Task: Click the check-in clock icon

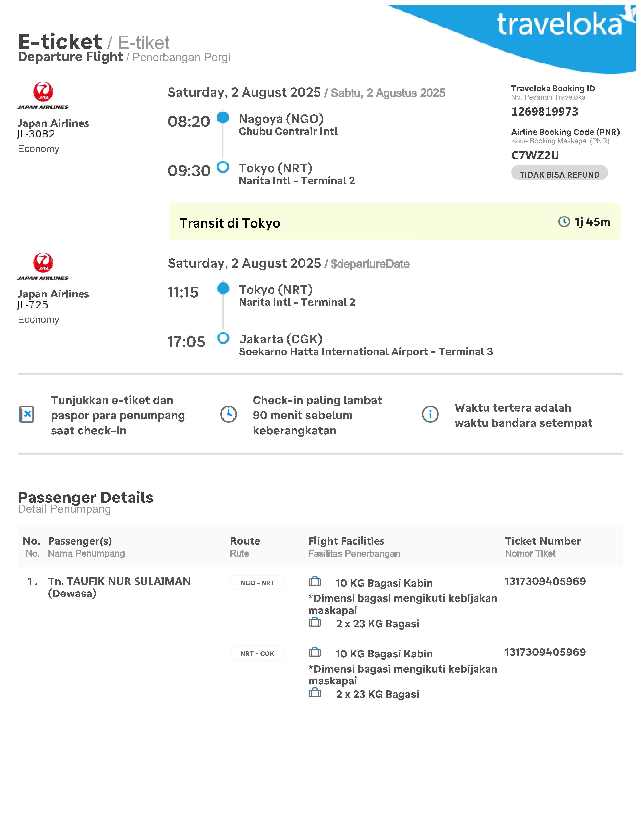Action: [229, 414]
